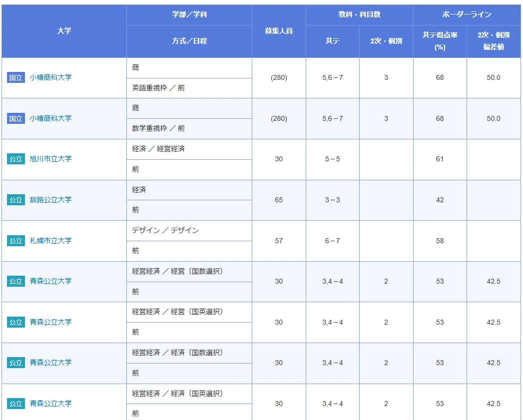523x420 pixels.
Task: Select the 数学重視枠 ／ 前 cell
Action: (x=189, y=129)
